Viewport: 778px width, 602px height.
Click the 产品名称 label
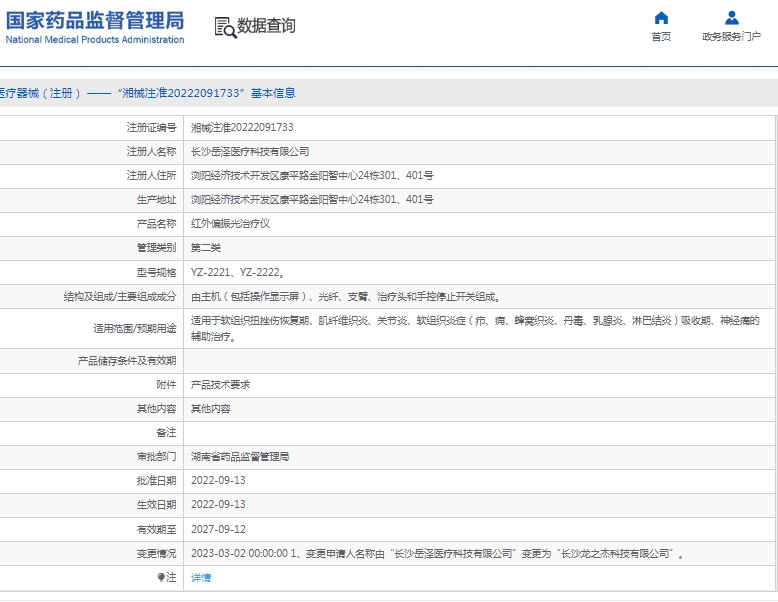point(156,223)
